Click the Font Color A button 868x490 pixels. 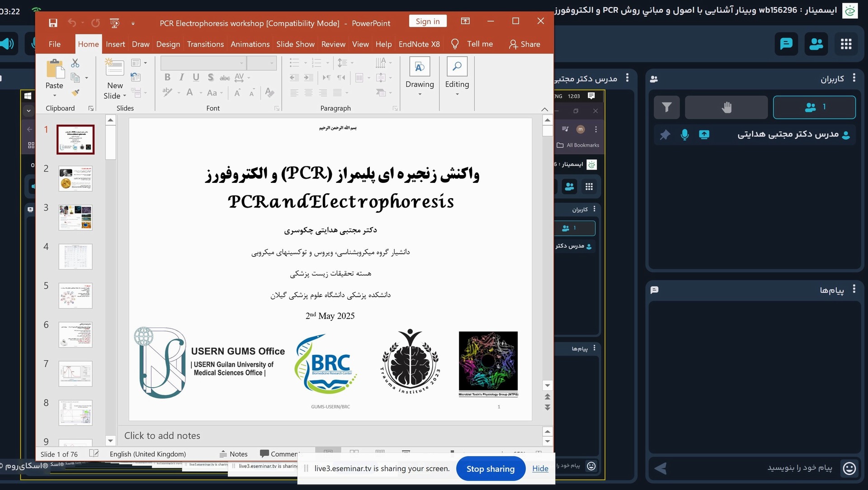[190, 93]
